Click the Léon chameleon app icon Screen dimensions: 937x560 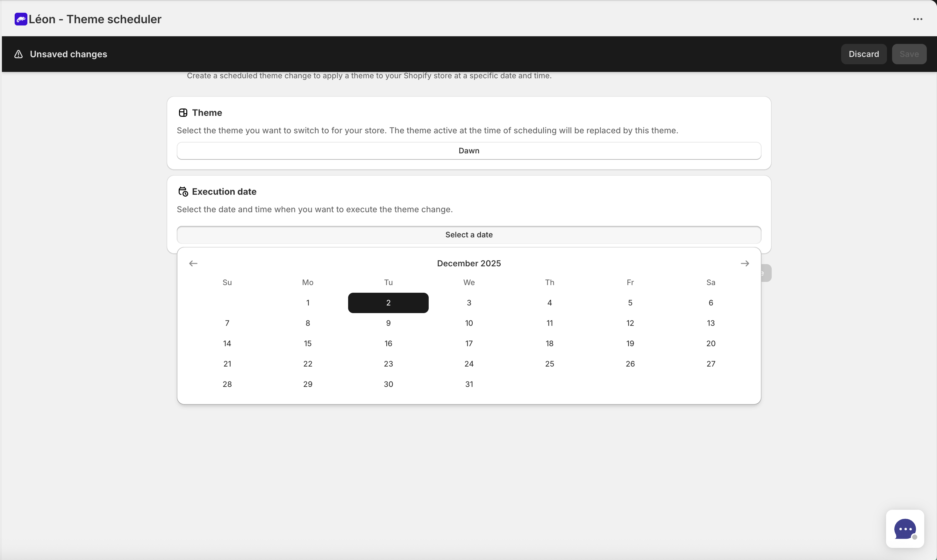click(21, 19)
